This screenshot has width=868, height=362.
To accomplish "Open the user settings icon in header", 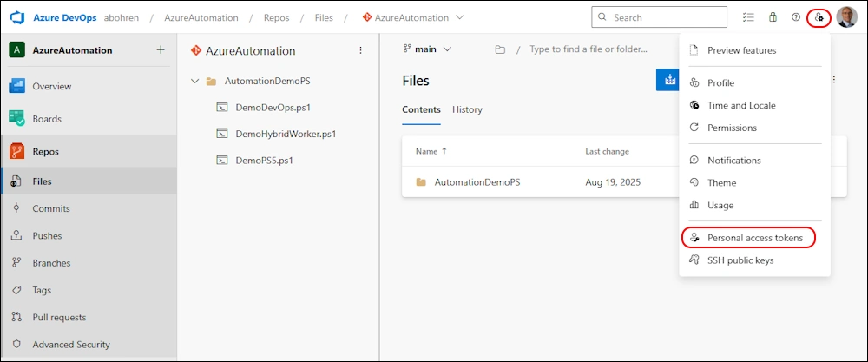I will (x=819, y=17).
